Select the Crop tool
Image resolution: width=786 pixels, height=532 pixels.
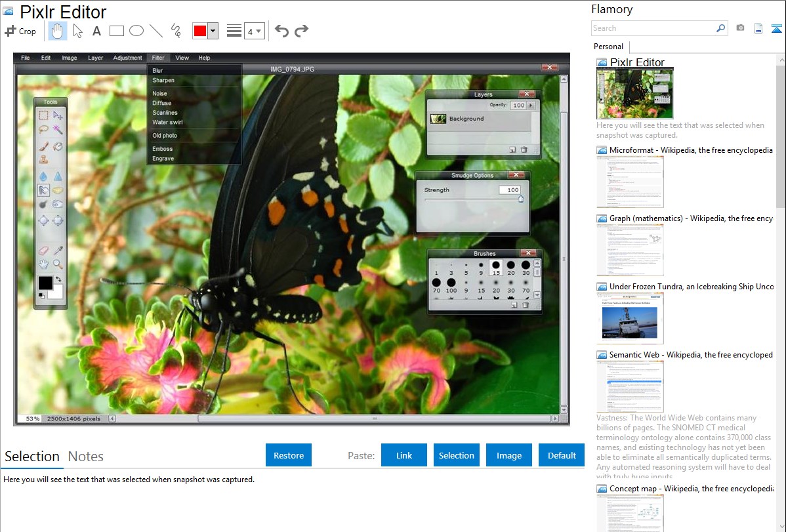[x=20, y=31]
